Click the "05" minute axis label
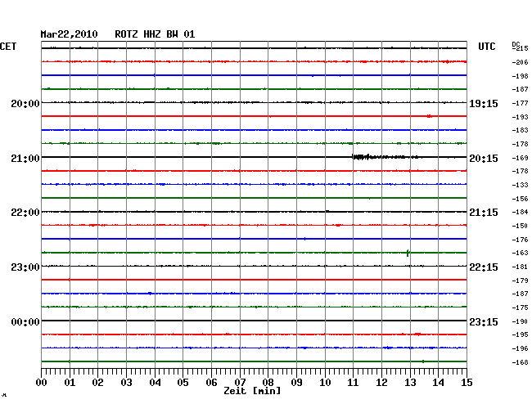532x404 pixels. pos(183,383)
